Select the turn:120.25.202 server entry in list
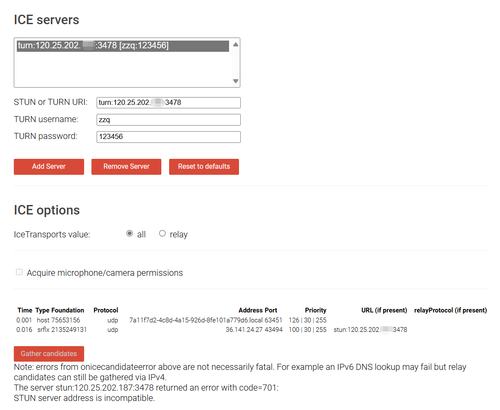 [x=123, y=46]
